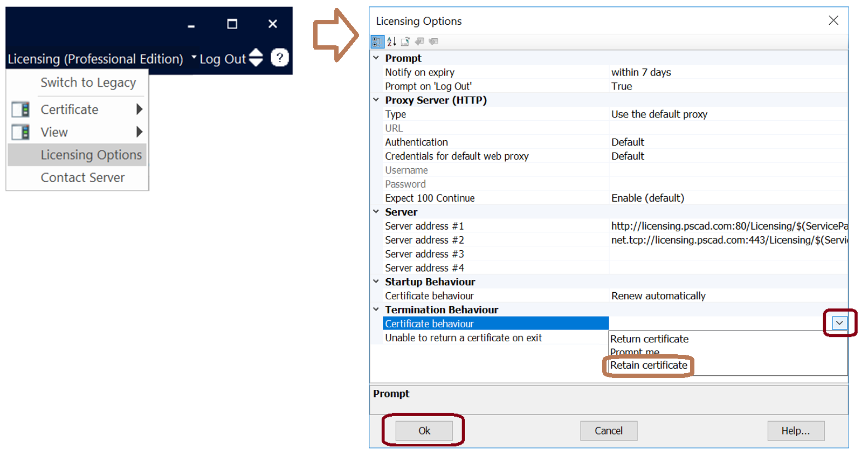868x461 pixels.
Task: Select Licensing Options in the menu
Action: point(91,155)
